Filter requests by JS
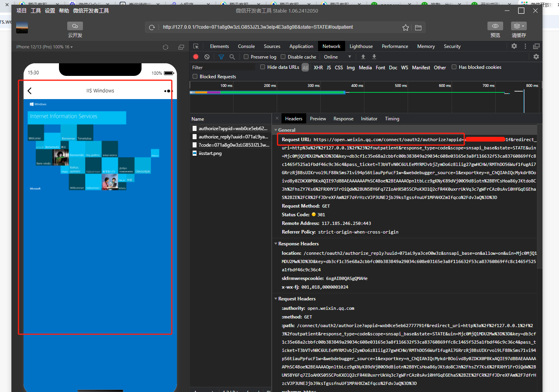The width and height of the screenshot is (559, 392). pos(329,68)
